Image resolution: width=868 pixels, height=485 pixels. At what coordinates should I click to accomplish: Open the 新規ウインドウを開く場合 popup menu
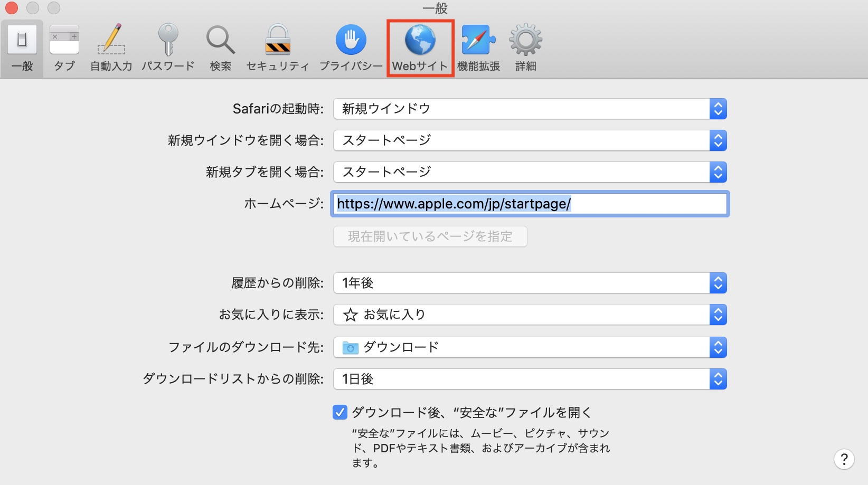pos(530,140)
